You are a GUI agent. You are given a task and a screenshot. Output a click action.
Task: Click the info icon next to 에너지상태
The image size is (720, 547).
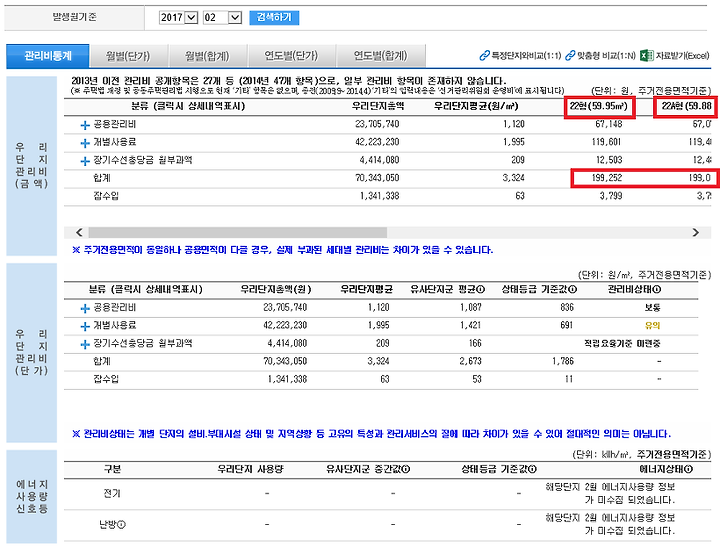click(x=689, y=469)
